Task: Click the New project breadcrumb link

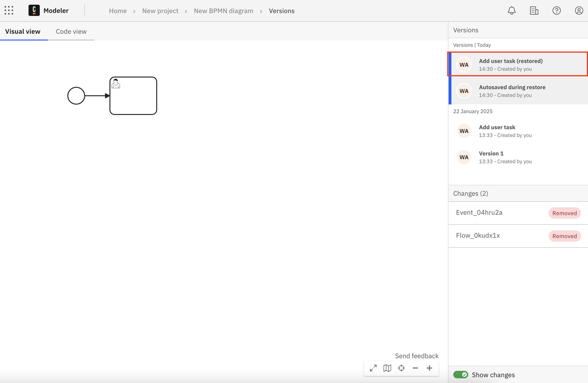Action: coord(160,11)
